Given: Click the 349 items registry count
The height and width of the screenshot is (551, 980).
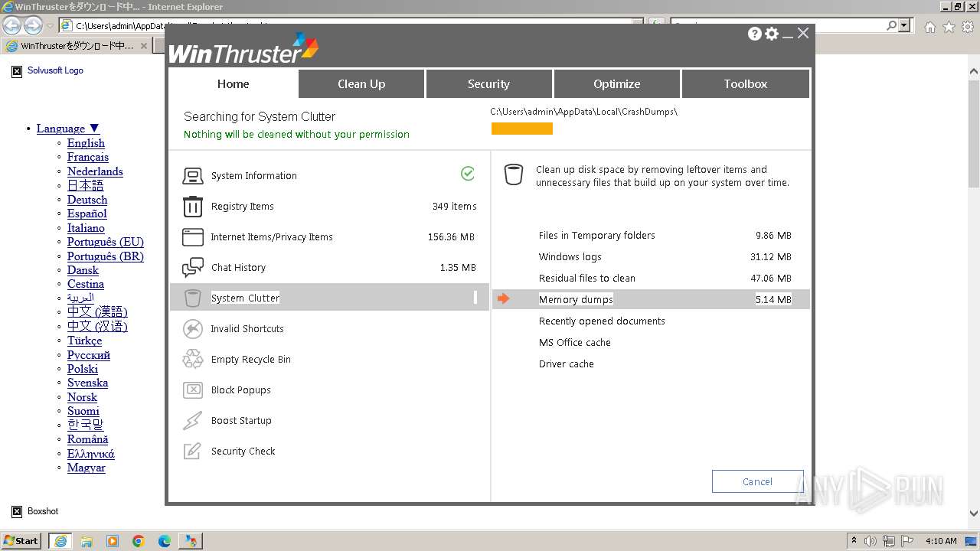Looking at the screenshot, I should pos(454,207).
